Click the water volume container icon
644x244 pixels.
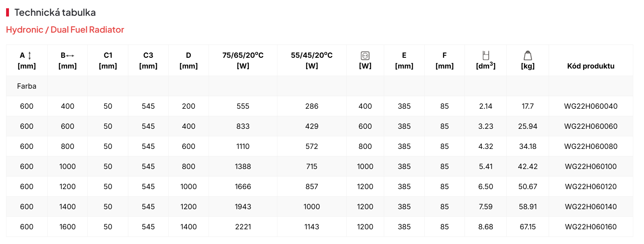486,55
